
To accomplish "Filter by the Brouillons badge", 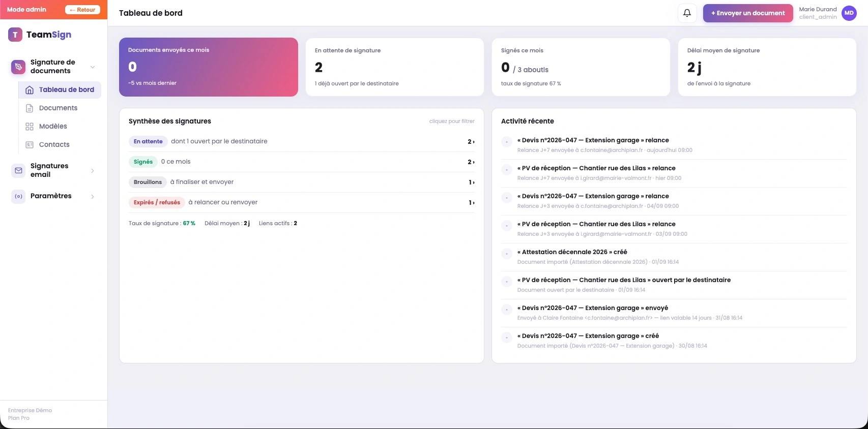I will click(x=148, y=182).
